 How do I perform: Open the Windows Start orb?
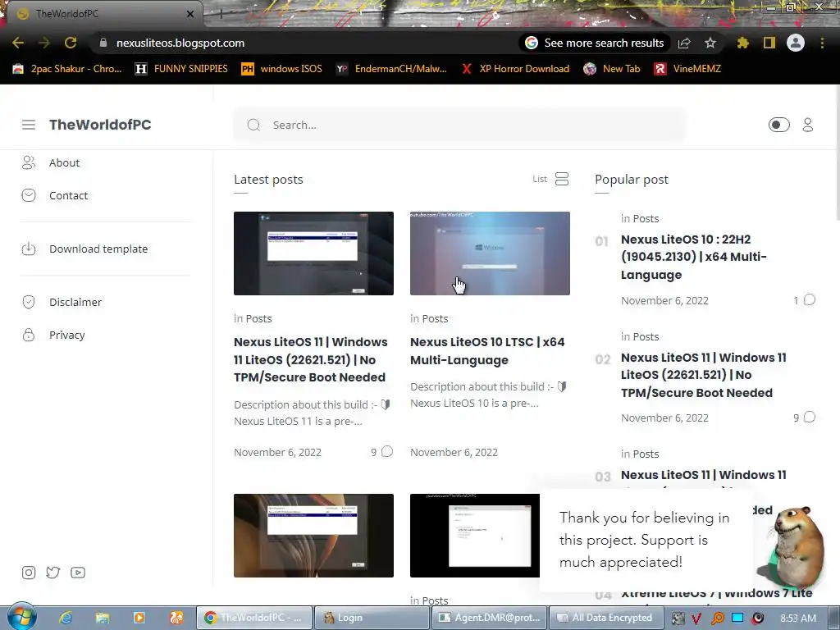coord(21,617)
